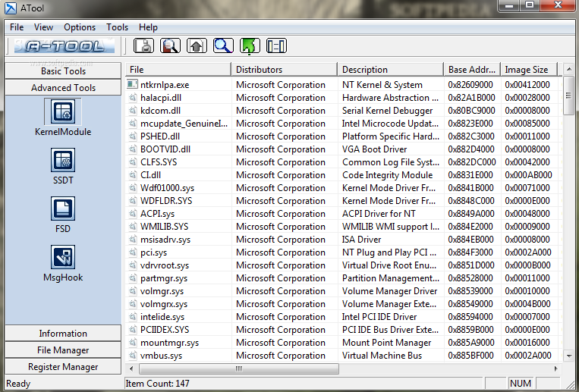
Task: Click the gear icon beside intelide.sys
Action: coord(132,317)
